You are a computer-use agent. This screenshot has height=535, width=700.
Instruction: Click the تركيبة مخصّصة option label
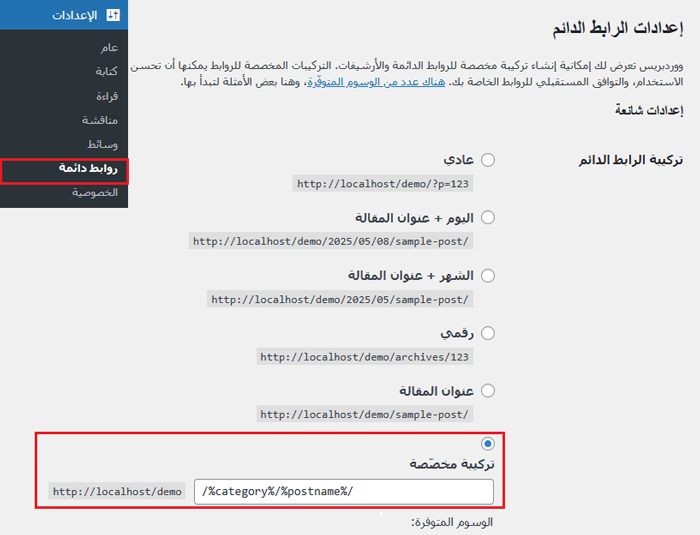click(x=452, y=464)
